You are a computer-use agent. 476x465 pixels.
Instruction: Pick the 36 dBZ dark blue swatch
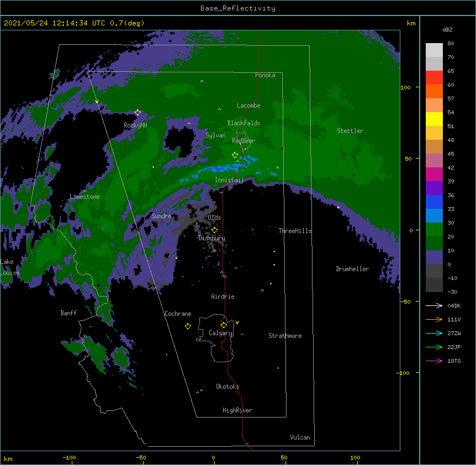pyautogui.click(x=434, y=202)
